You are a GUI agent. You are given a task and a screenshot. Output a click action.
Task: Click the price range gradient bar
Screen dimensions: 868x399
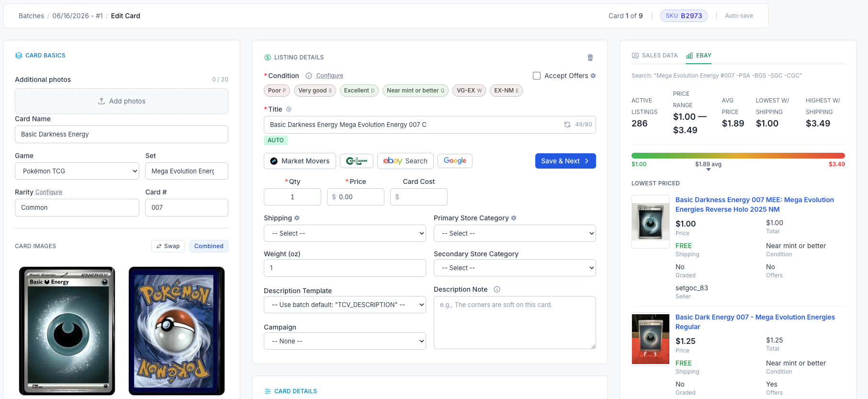pos(738,156)
